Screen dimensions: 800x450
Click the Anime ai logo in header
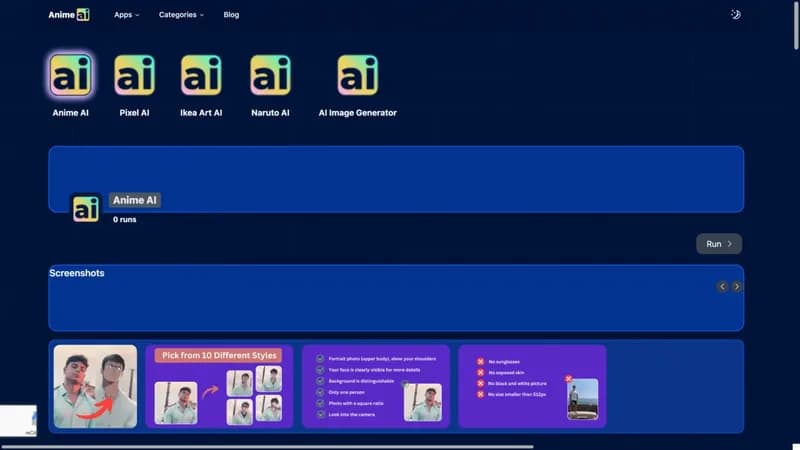pyautogui.click(x=69, y=15)
